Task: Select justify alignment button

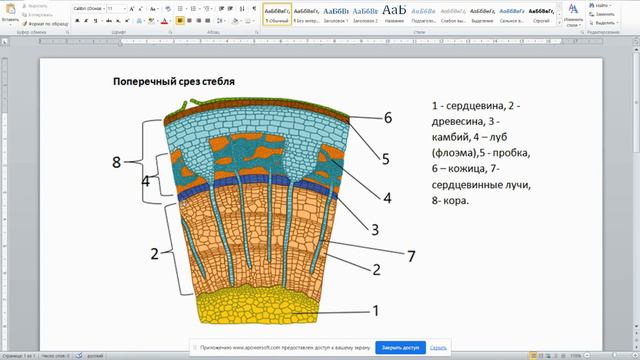Action: pos(208,20)
